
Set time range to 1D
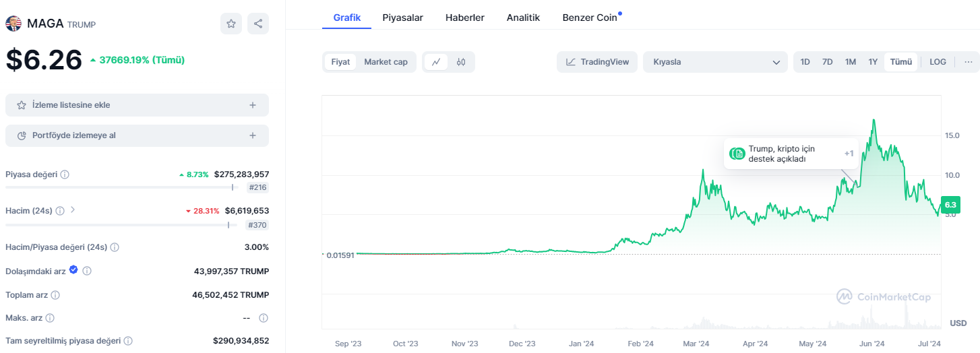click(805, 62)
